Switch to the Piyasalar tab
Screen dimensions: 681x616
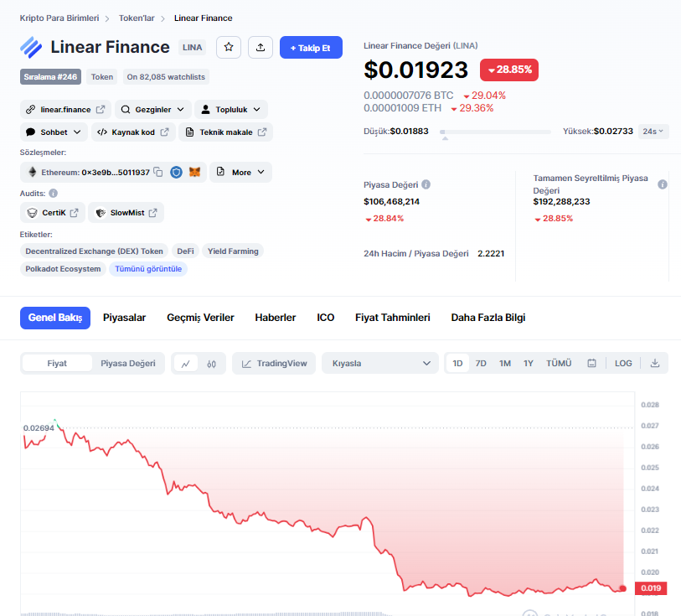click(124, 318)
